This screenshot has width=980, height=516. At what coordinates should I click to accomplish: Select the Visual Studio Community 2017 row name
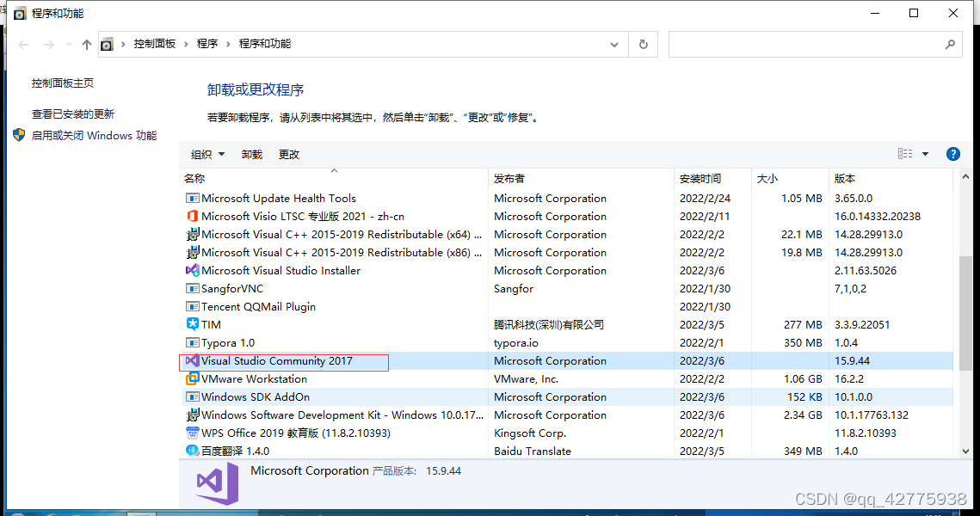click(277, 361)
